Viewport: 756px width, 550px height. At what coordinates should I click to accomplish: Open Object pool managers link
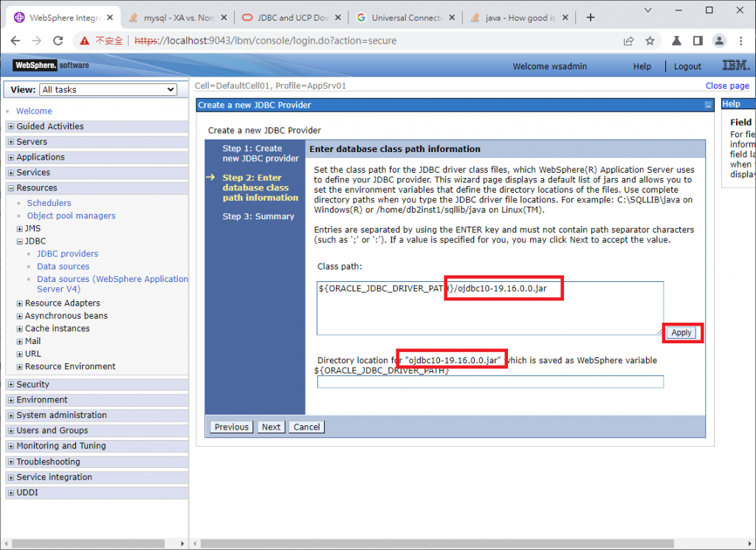(71, 216)
